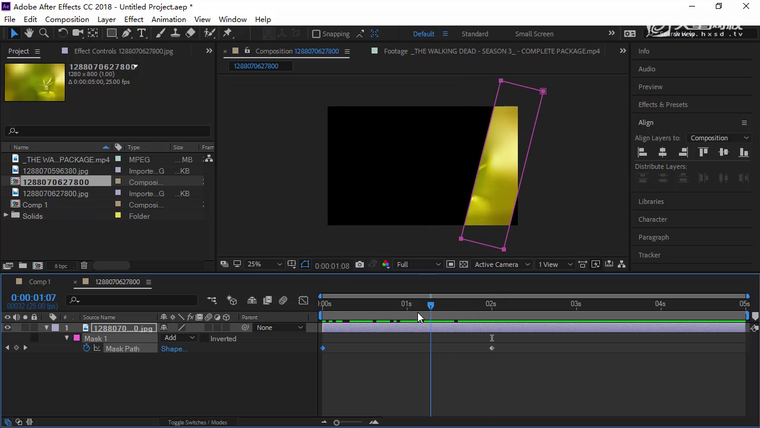The image size is (760, 428).
Task: Open the Align Layers to Composition dropdown
Action: [x=720, y=138]
